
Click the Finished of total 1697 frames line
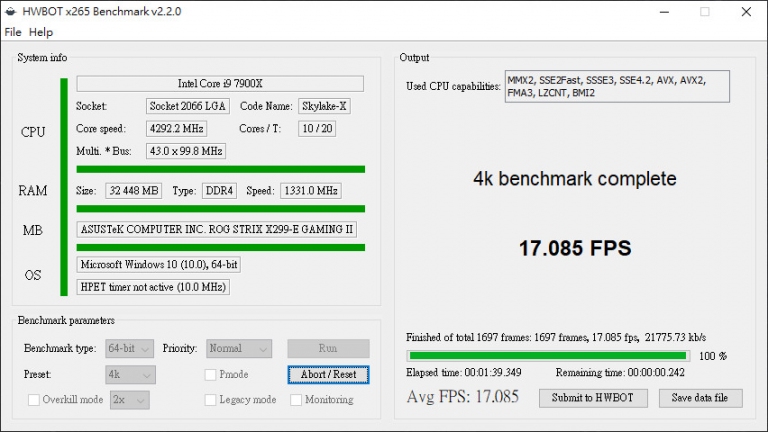tap(556, 337)
